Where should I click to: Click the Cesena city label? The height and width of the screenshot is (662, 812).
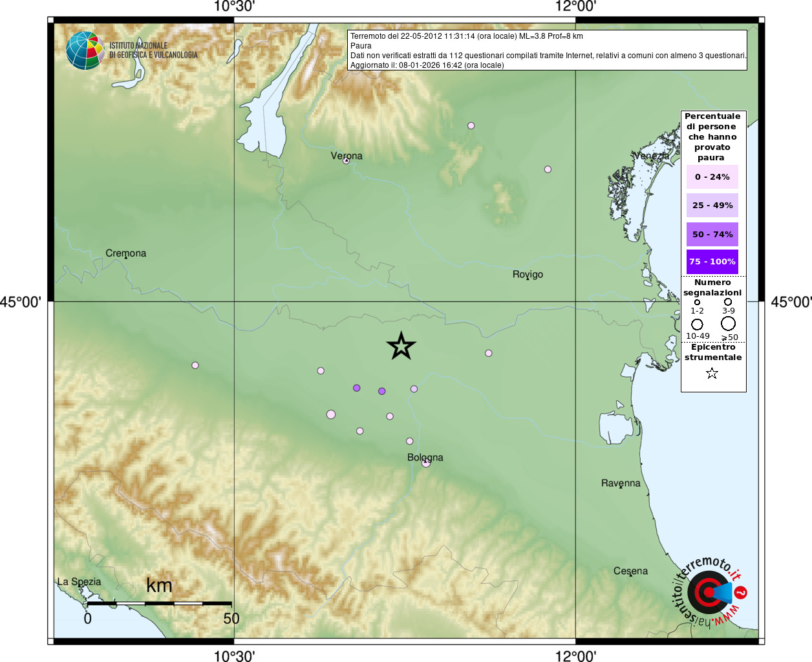pyautogui.click(x=630, y=571)
